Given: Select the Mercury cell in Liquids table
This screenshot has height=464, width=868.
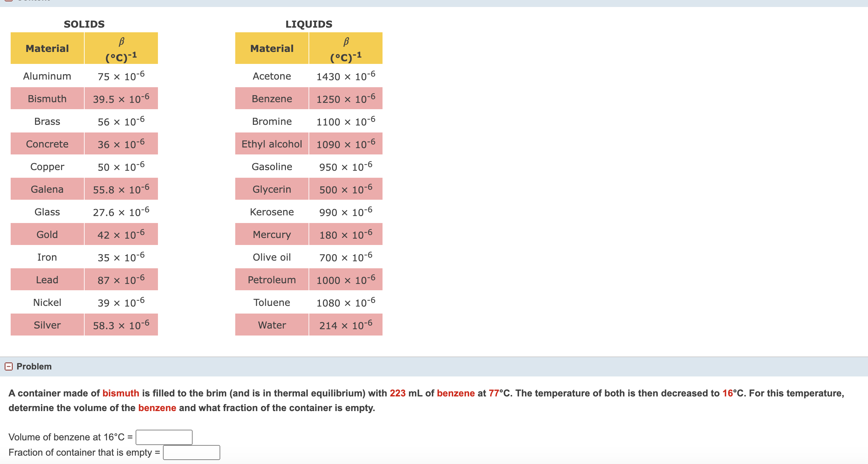Looking at the screenshot, I should (272, 234).
